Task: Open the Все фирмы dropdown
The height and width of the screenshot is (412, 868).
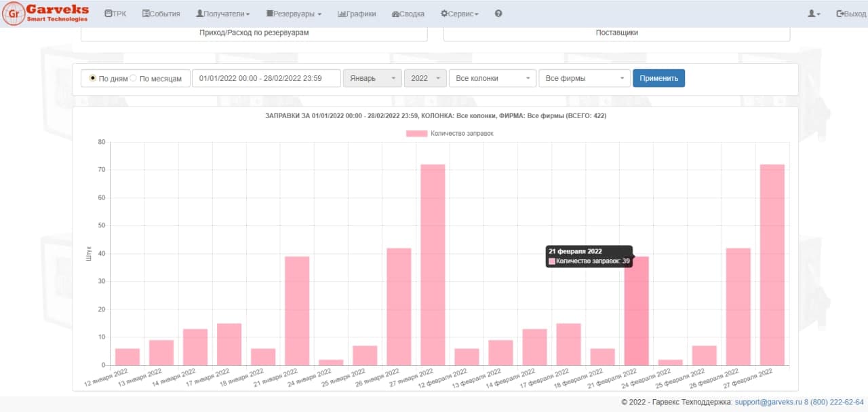Action: click(584, 78)
